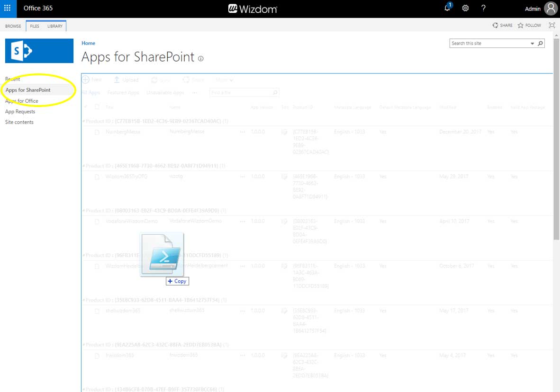Click the info icon beside page title
The width and height of the screenshot is (560, 392).
[201, 59]
